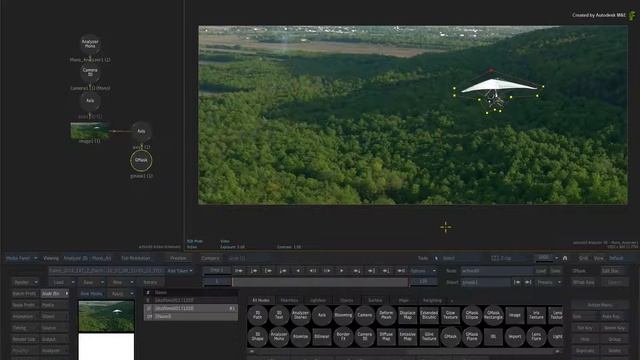
Task: Pick the Import node in the node bin
Action: (x=515, y=337)
